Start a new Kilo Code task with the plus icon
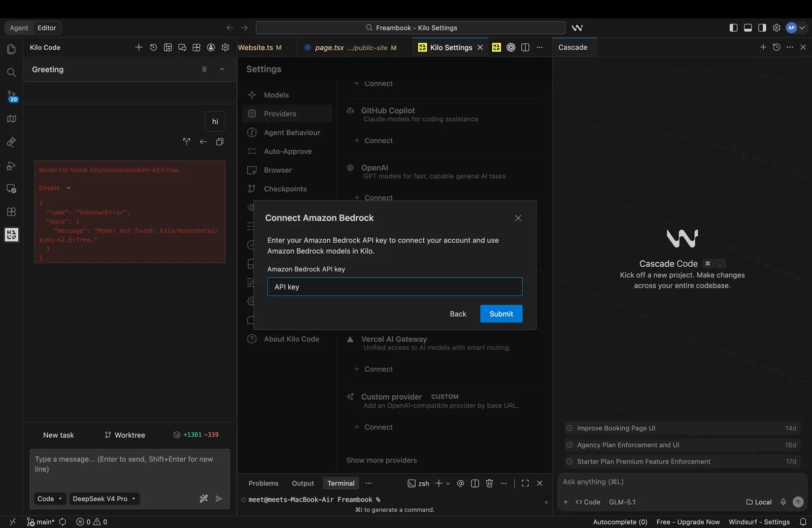 pos(139,47)
